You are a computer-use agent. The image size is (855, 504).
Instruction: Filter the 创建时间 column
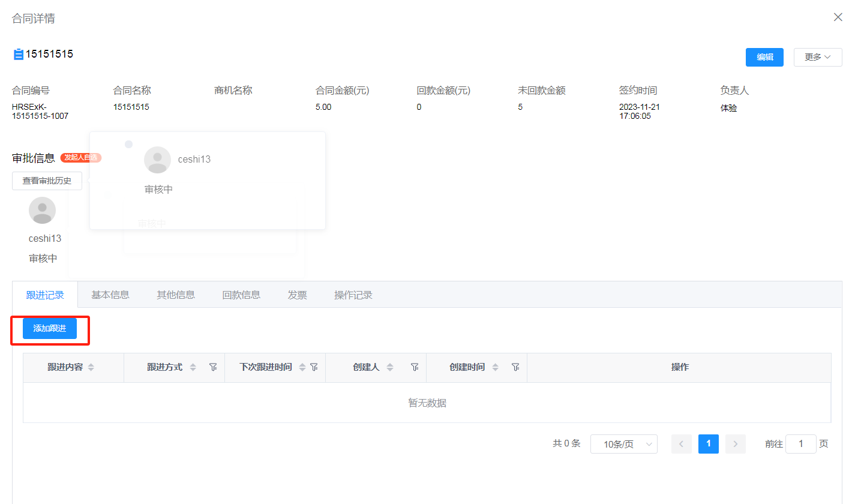coord(515,367)
